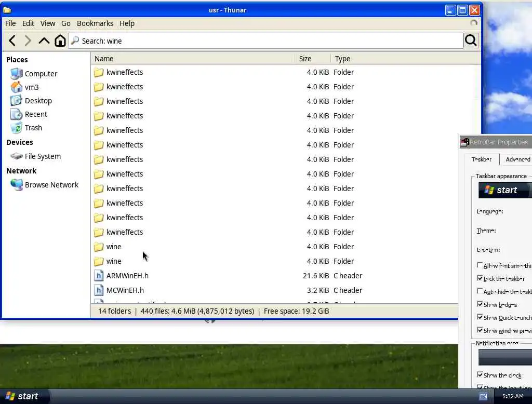This screenshot has height=404, width=532.
Task: Click the start preview in Taskbar appearance
Action: (505, 190)
